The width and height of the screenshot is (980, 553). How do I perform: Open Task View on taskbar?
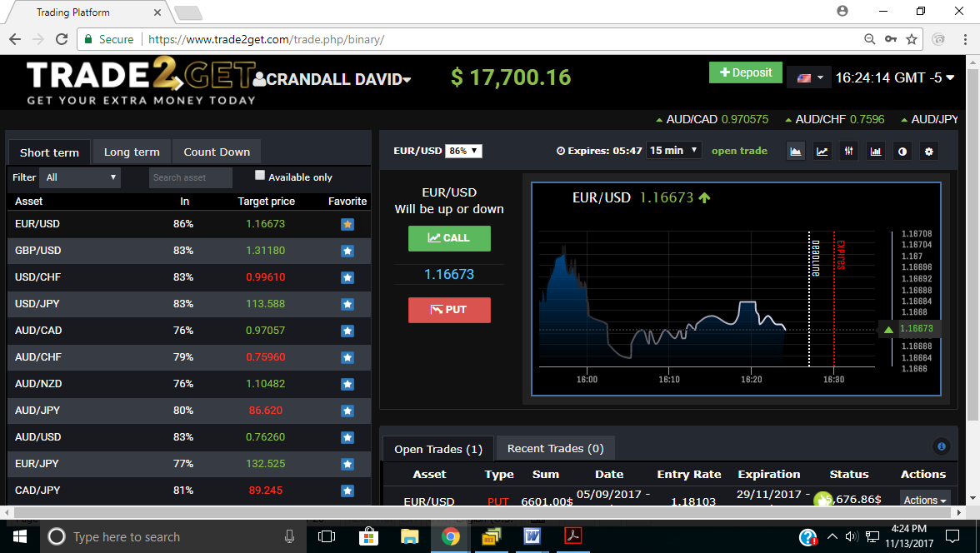(327, 536)
